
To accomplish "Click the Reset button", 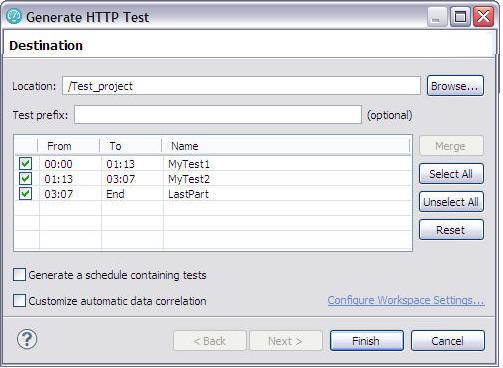I will tap(451, 230).
